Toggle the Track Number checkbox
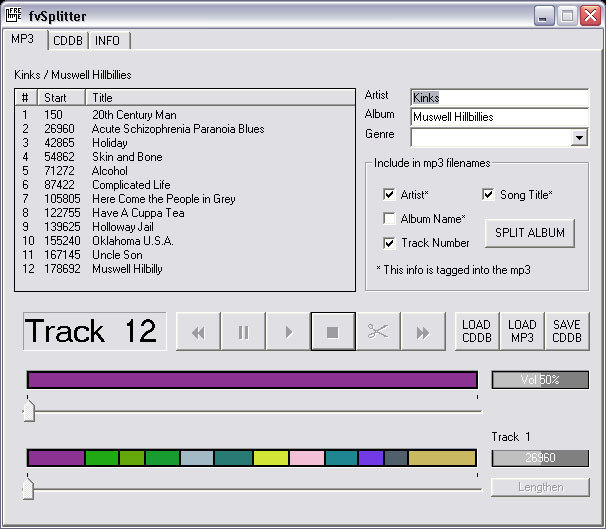 pyautogui.click(x=389, y=243)
